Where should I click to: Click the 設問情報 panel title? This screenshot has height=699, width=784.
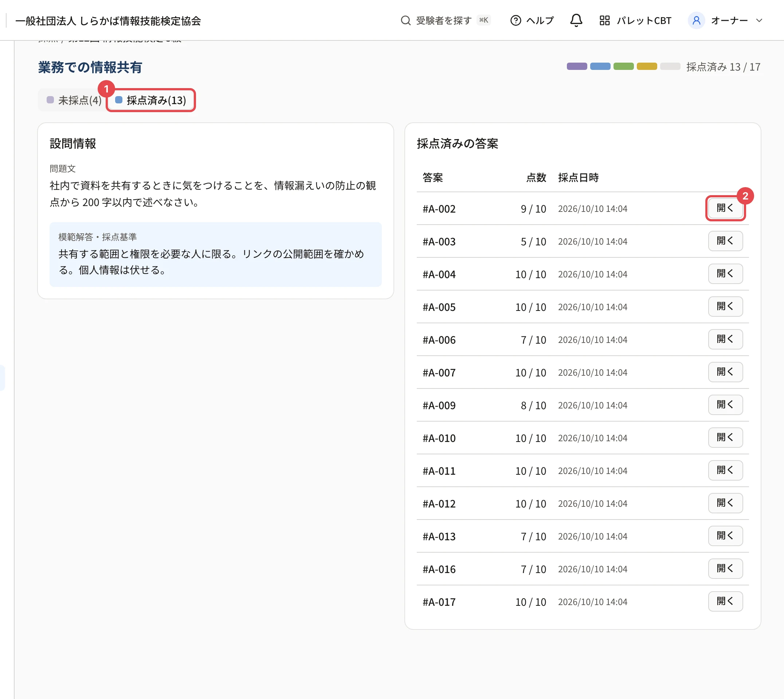click(x=72, y=143)
